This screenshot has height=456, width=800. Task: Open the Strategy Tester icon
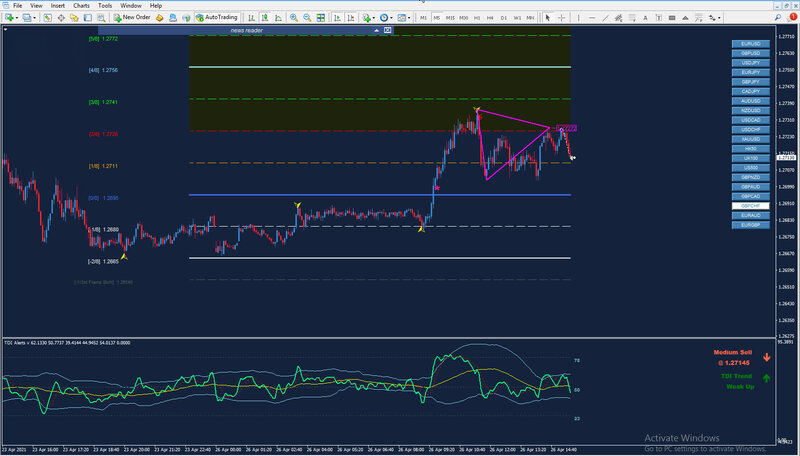[x=101, y=18]
